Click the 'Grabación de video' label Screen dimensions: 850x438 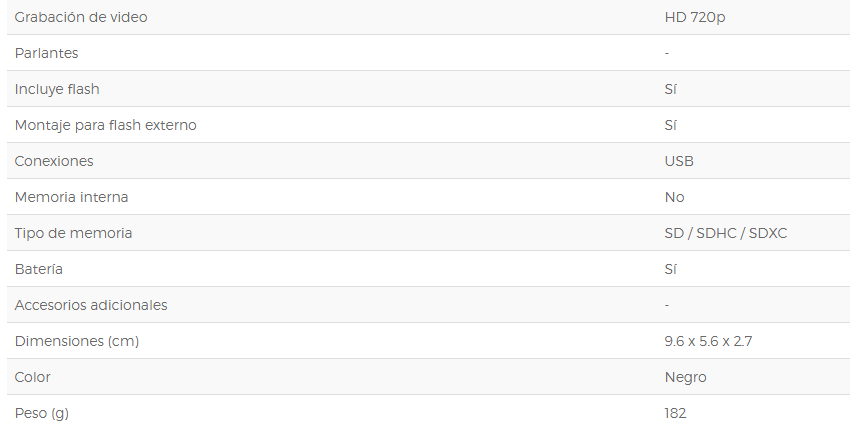point(81,17)
